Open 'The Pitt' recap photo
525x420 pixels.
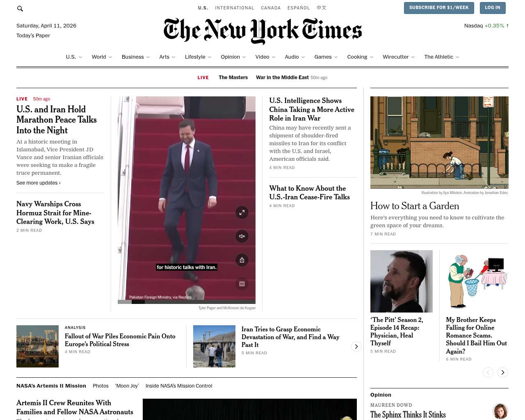(x=402, y=281)
